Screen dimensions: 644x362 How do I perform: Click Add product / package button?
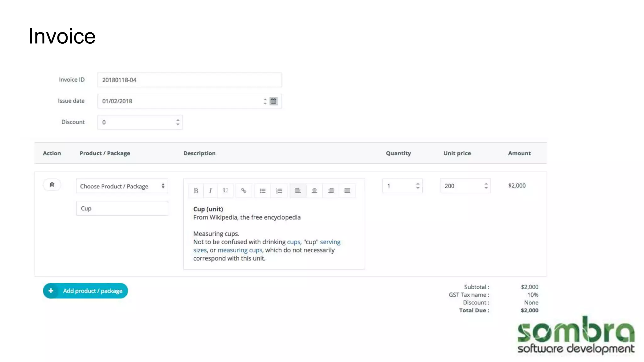[x=86, y=291]
